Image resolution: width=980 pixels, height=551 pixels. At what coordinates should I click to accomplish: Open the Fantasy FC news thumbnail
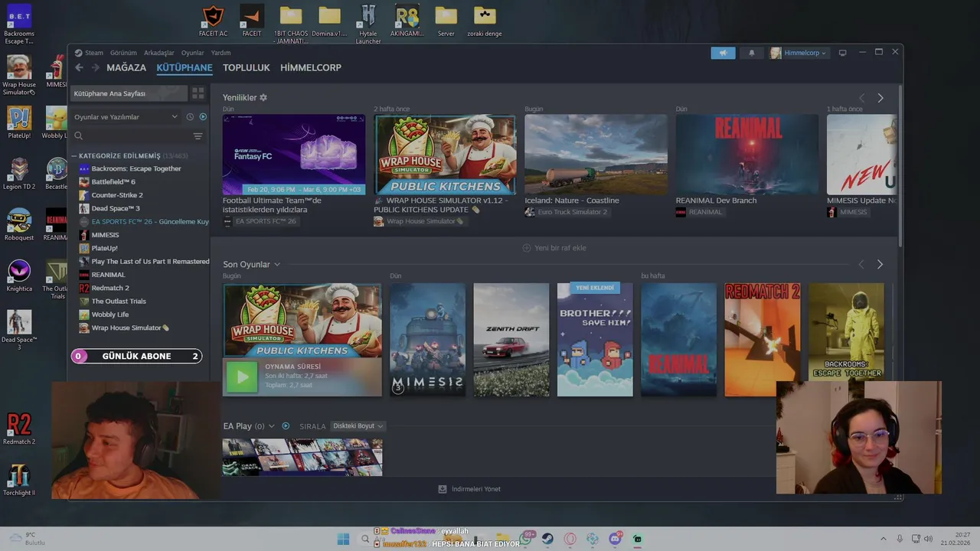294,155
